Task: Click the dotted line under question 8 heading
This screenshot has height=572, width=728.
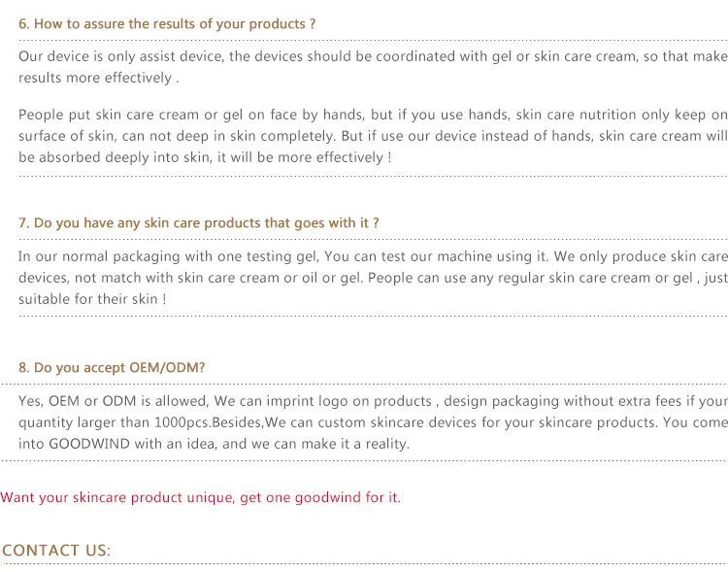Action: (373, 386)
